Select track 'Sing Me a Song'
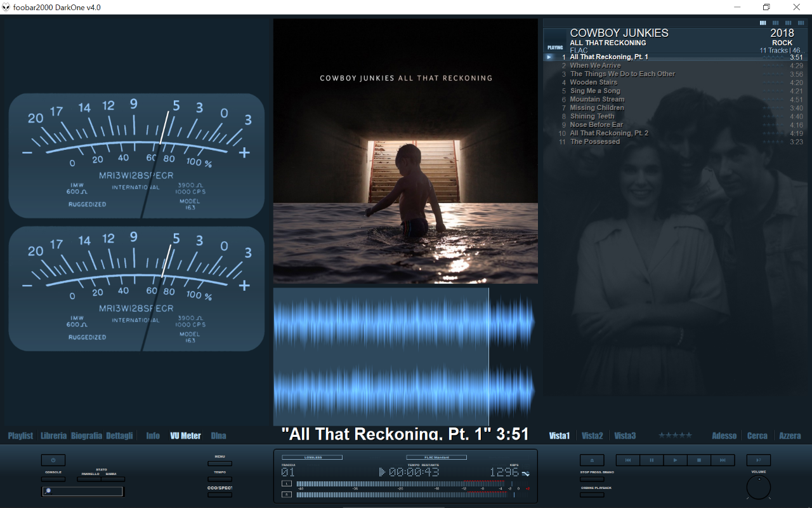 [674, 91]
